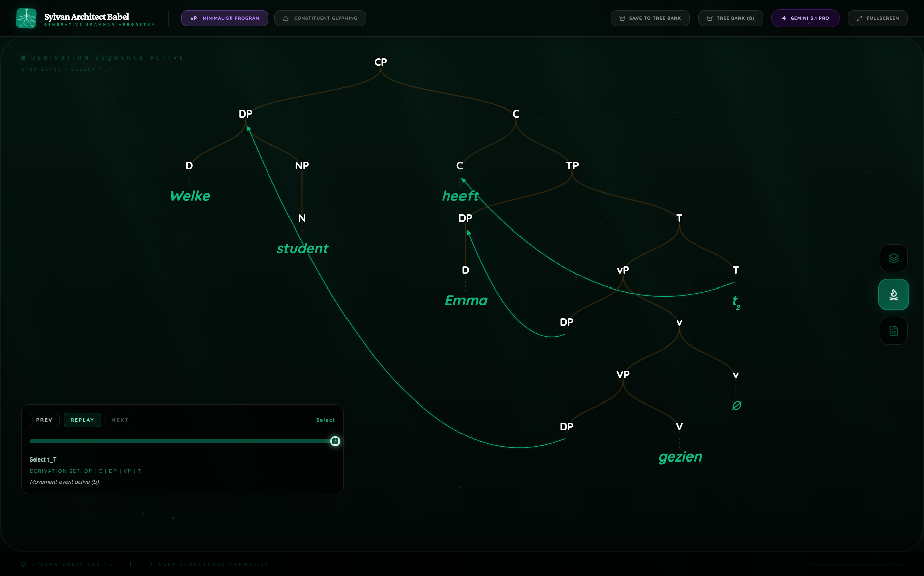Click the Sylvan Architect Babel root logo
The image size is (924, 576).
(x=26, y=18)
